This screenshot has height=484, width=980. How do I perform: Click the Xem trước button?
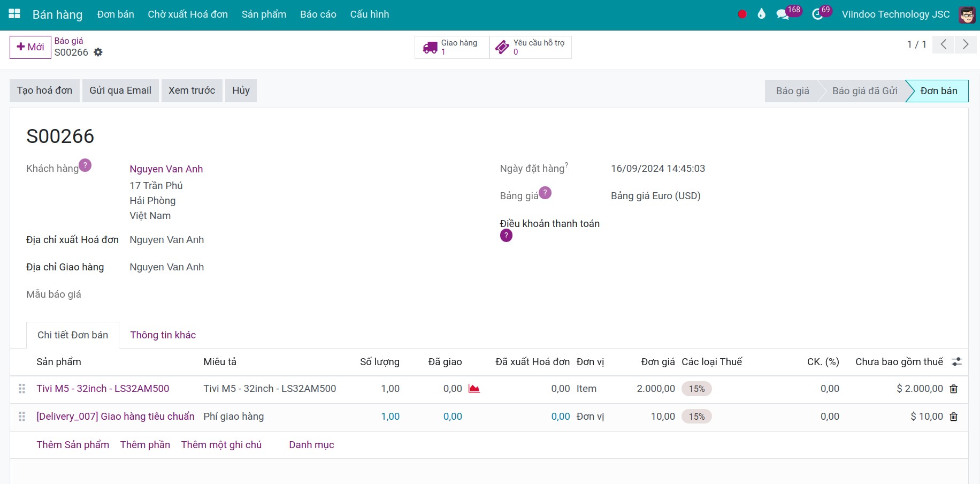[x=192, y=90]
